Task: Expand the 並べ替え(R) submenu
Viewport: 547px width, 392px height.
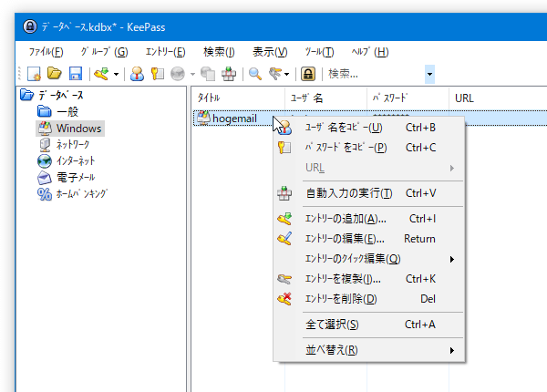Action: (x=369, y=350)
